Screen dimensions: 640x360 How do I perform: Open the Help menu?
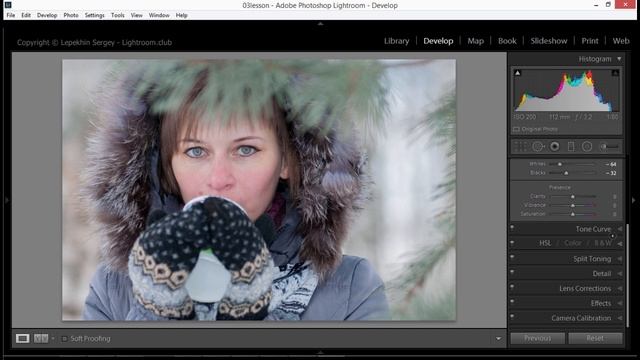click(182, 15)
